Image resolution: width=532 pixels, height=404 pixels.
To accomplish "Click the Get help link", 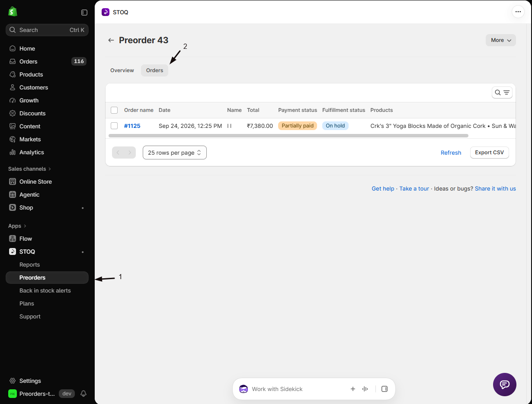I will [x=383, y=188].
